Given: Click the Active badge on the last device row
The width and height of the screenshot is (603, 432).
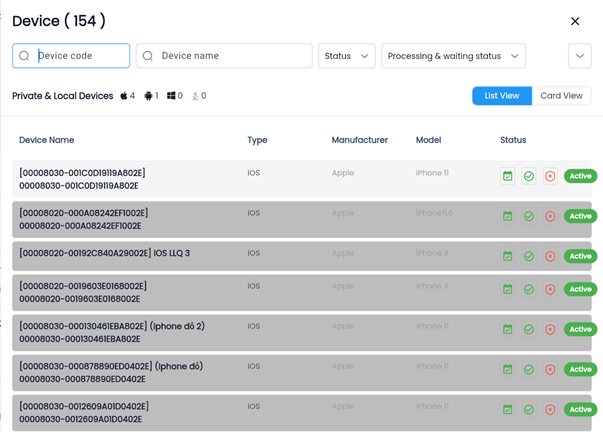Looking at the screenshot, I should pyautogui.click(x=579, y=409).
